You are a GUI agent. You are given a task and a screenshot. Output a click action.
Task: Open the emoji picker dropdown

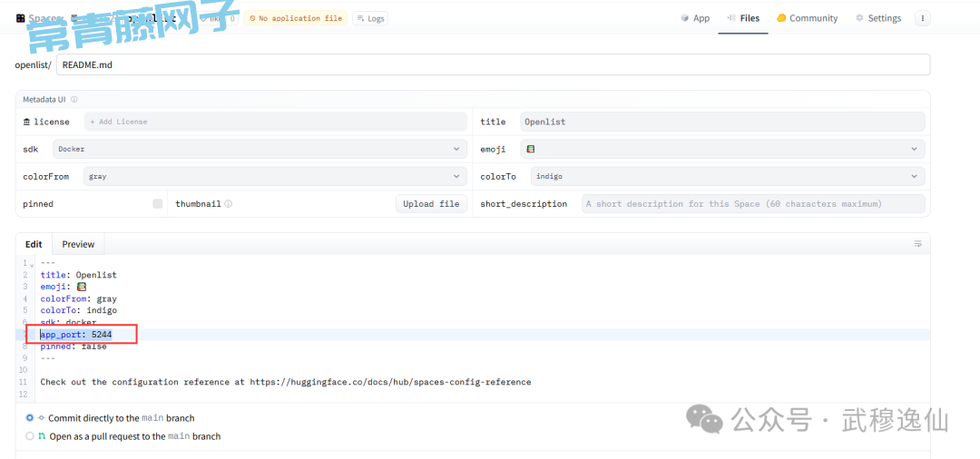(x=722, y=149)
